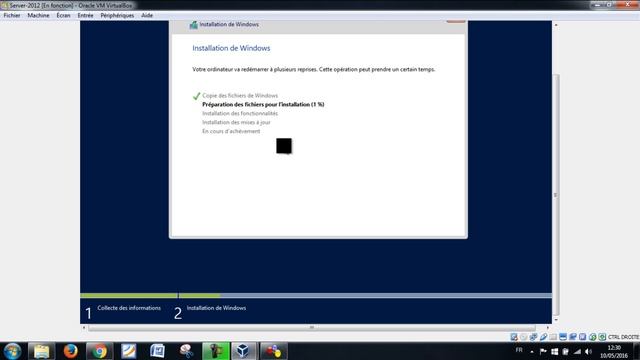Open Google Chrome from the taskbar
This screenshot has height=360, width=640.
pyautogui.click(x=99, y=351)
